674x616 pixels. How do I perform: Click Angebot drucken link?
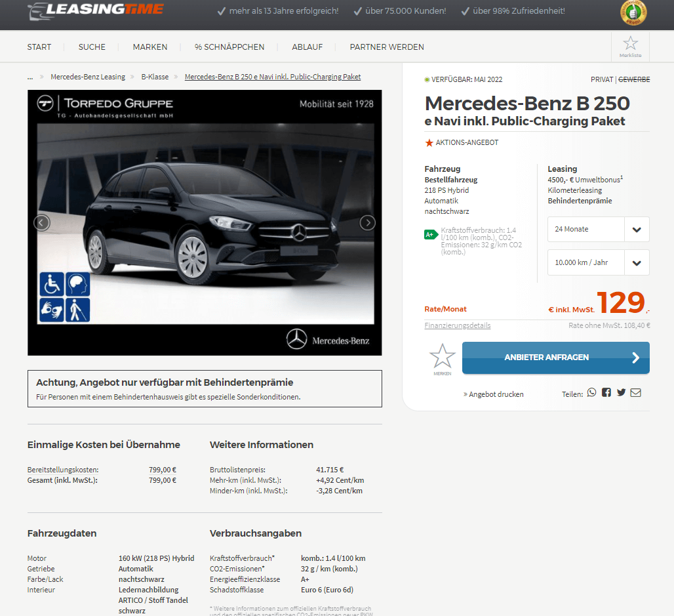[494, 394]
